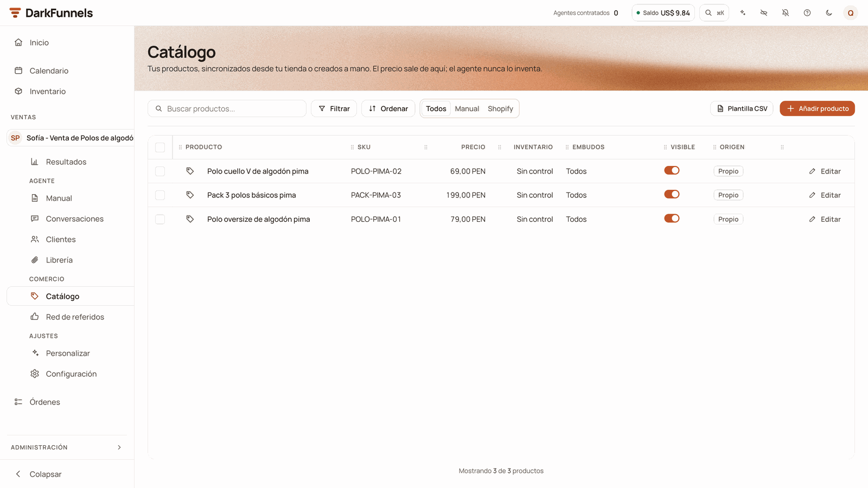
Task: Click the crossed-out eye icon in header
Action: coord(764,12)
